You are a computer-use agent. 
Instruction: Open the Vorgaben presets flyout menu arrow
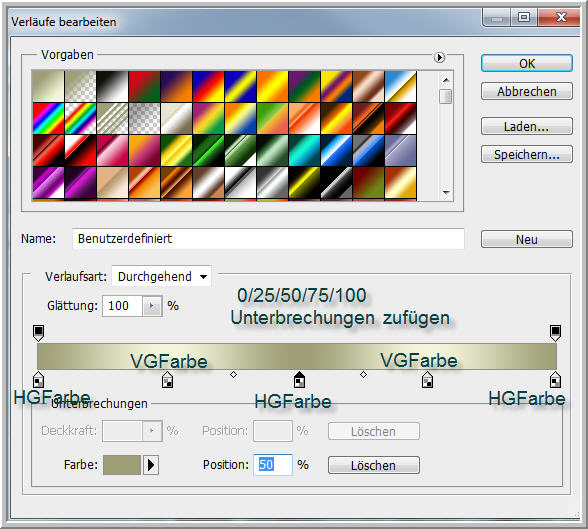[439, 57]
